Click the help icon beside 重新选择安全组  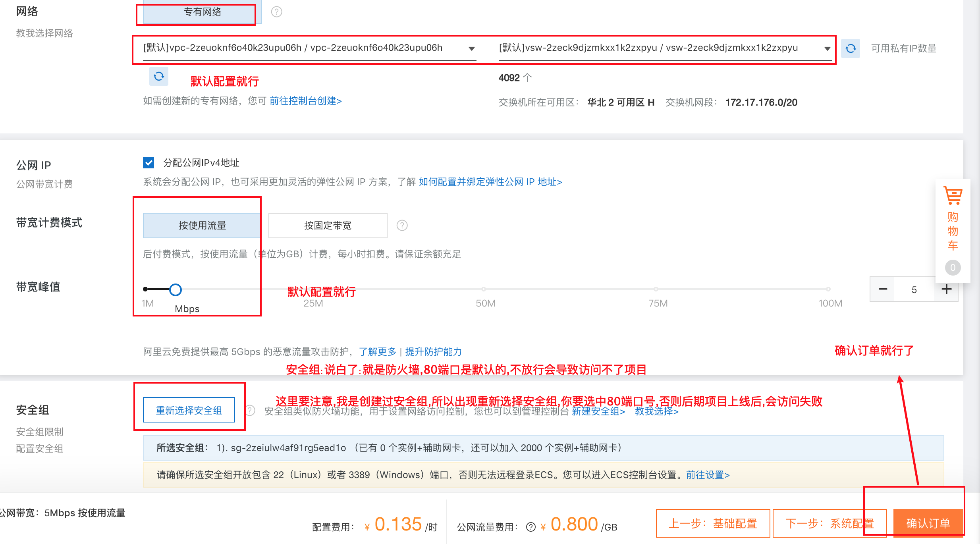click(x=250, y=410)
